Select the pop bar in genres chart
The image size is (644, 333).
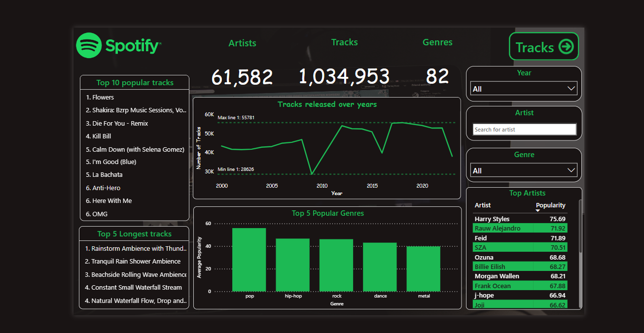249,260
